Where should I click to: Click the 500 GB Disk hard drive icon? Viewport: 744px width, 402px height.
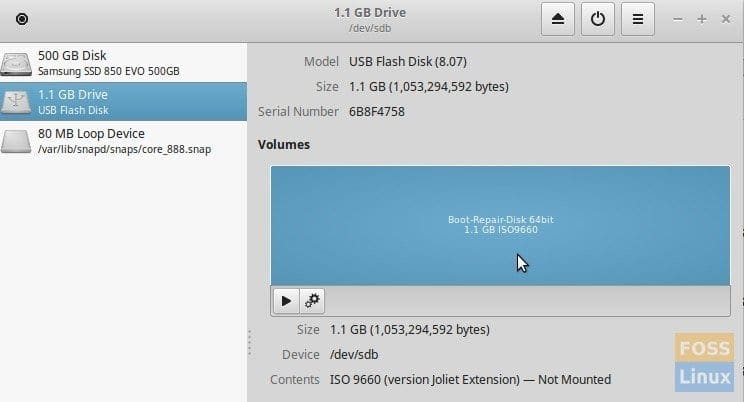[x=16, y=64]
